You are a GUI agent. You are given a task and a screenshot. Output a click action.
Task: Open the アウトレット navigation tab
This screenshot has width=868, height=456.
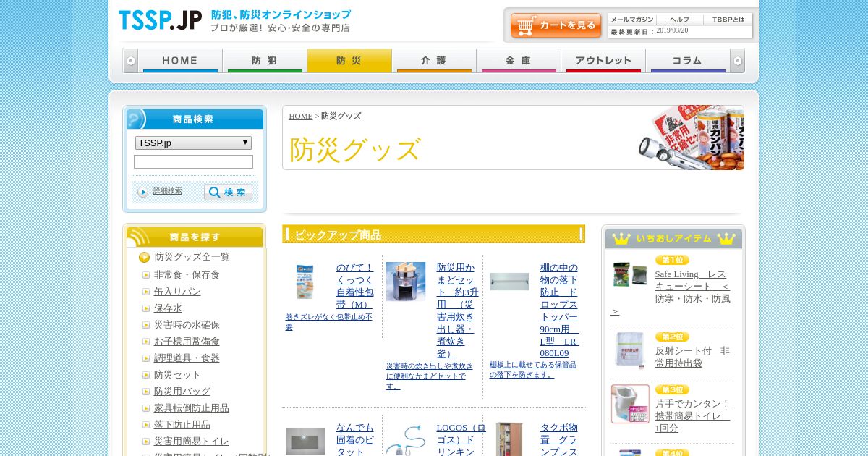pos(603,61)
